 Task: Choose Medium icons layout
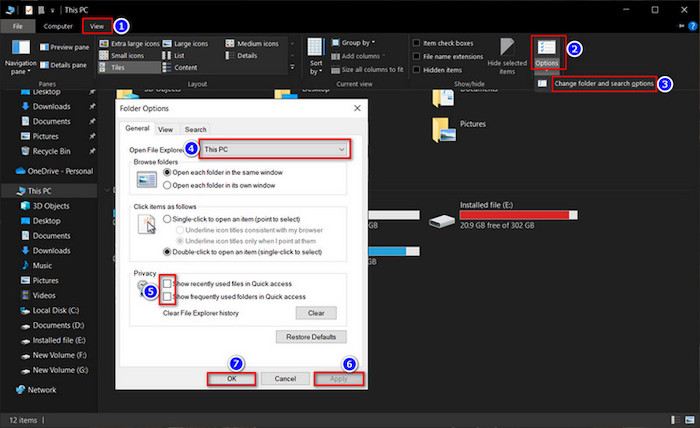(252, 43)
